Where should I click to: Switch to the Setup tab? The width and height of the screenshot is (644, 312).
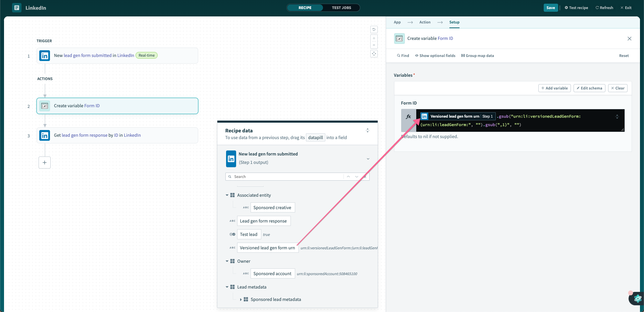coord(454,22)
